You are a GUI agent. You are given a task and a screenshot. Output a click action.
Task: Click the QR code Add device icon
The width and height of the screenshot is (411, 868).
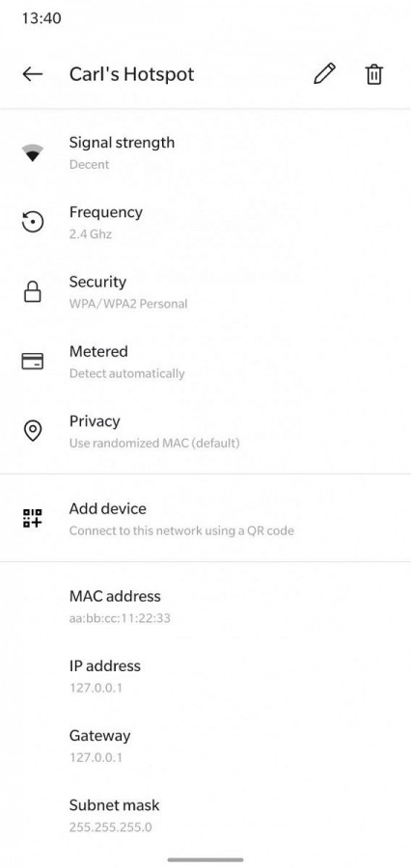[x=33, y=518]
